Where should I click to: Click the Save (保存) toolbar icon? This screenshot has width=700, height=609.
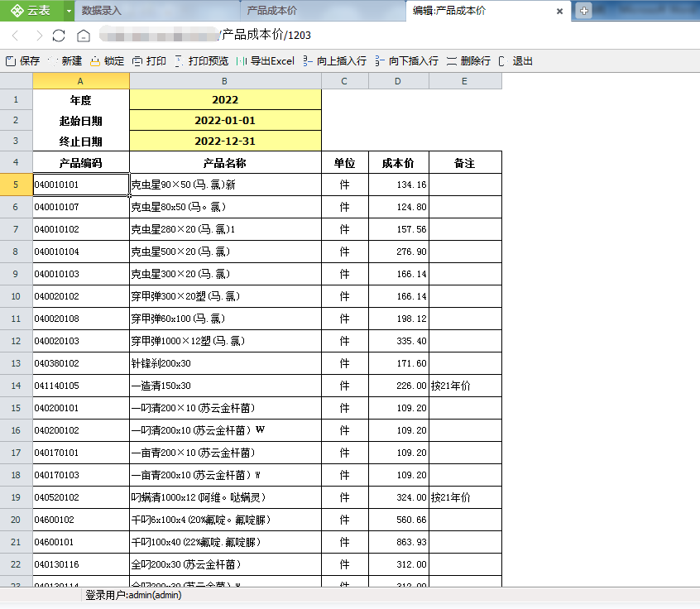pyautogui.click(x=11, y=61)
